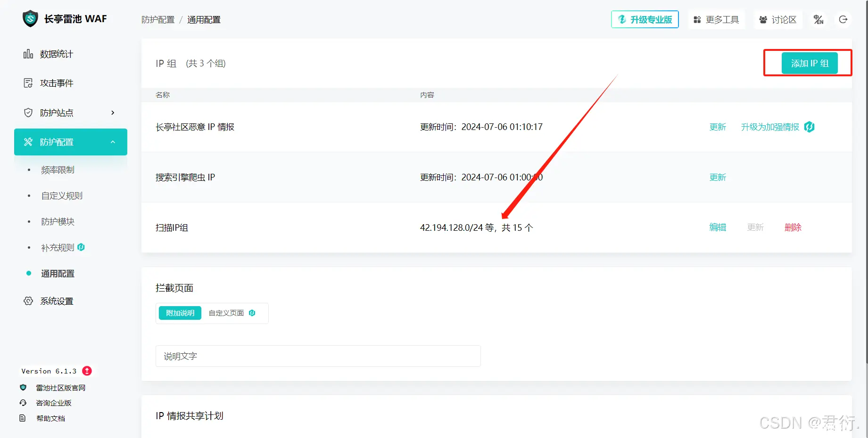
Task: Click the 升级专业版 badge icon
Action: 622,19
